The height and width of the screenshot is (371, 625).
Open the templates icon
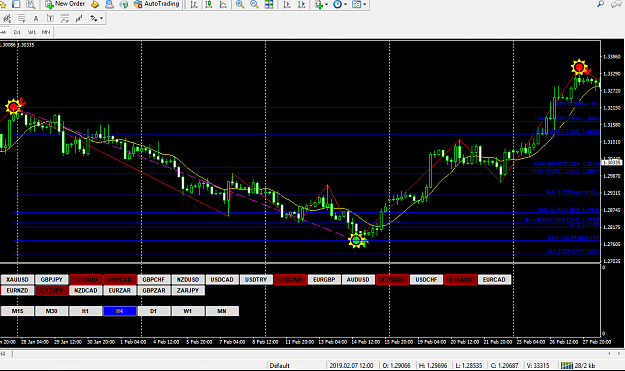coord(356,4)
